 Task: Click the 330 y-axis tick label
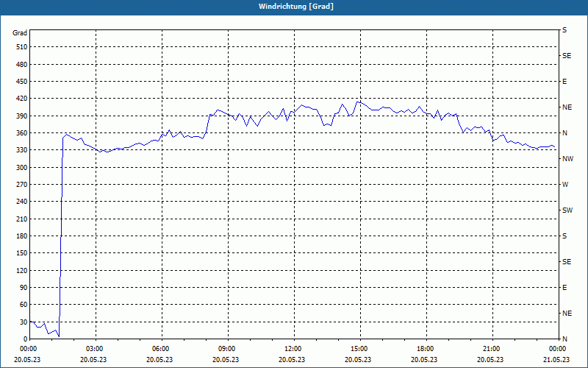point(22,150)
